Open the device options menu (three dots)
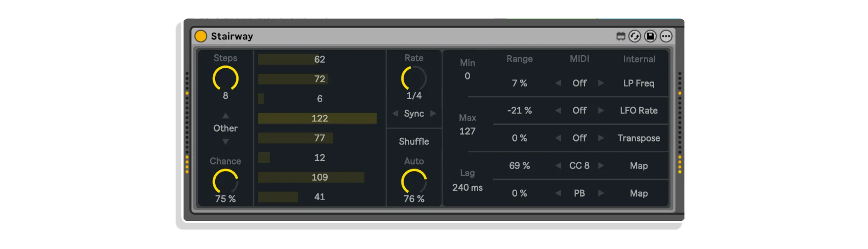The image size is (868, 249). [x=666, y=36]
